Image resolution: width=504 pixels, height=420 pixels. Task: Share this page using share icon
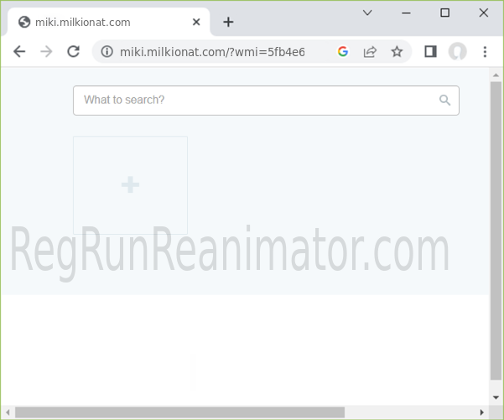click(x=369, y=52)
